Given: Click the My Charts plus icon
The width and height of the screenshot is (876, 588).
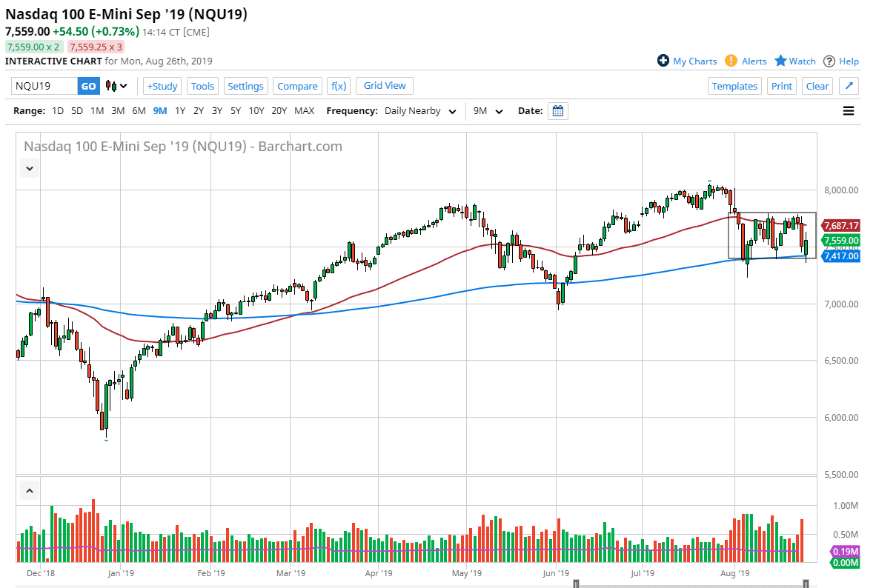Looking at the screenshot, I should [663, 61].
